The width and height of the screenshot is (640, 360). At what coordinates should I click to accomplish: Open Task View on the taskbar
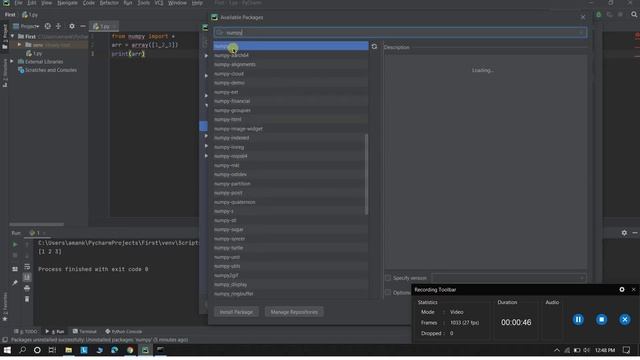point(52,350)
